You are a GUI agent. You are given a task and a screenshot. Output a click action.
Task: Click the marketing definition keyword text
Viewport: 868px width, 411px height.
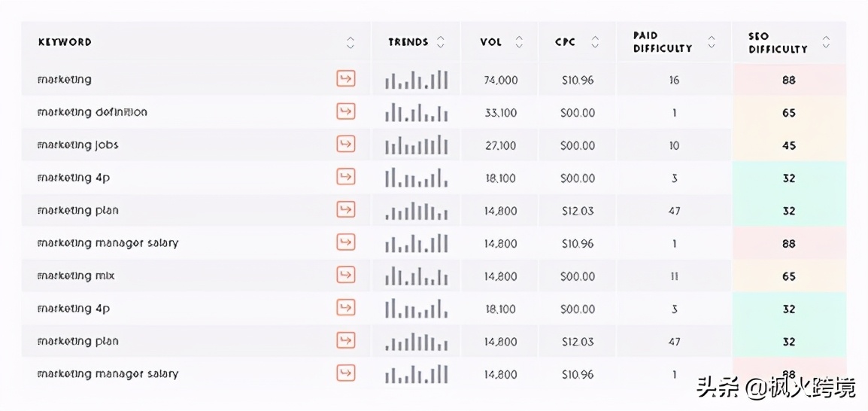coord(92,112)
